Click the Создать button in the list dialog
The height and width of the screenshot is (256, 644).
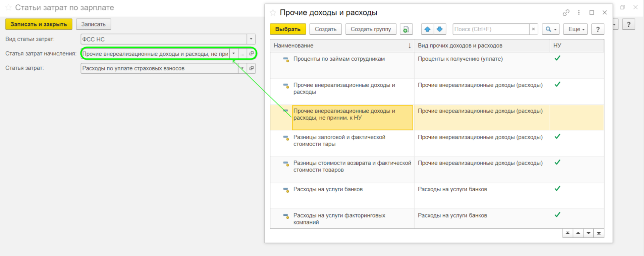325,29
